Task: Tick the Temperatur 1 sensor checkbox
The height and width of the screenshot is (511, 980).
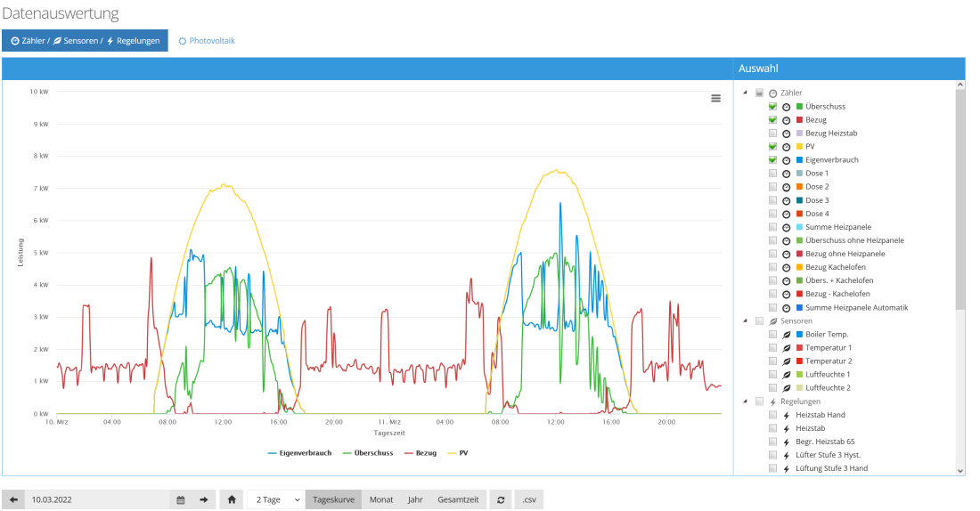Action: pos(772,348)
